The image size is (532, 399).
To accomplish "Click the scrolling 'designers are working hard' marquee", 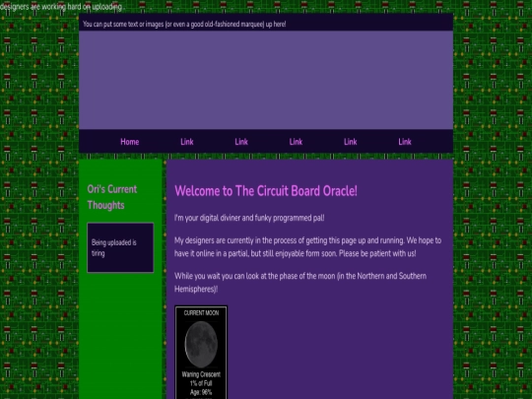I will (61, 7).
